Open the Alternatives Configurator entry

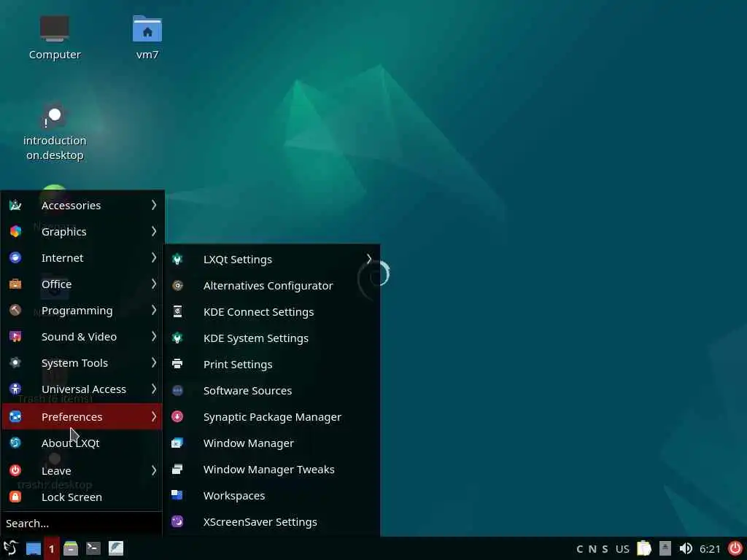coord(272,286)
